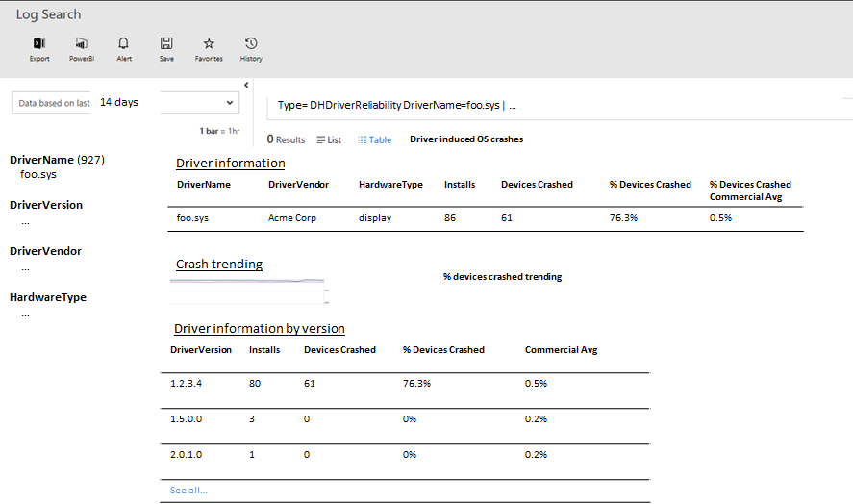Open search History clock icon
The height and width of the screenshot is (504, 853).
tap(251, 44)
